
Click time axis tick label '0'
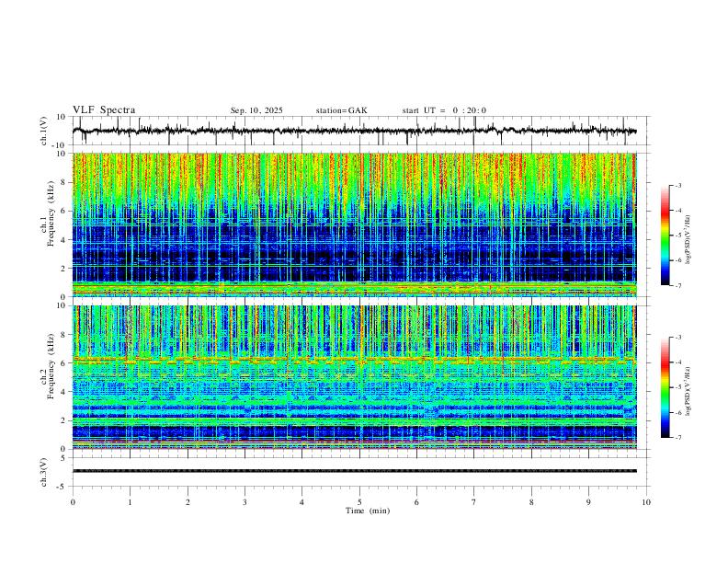pyautogui.click(x=73, y=502)
